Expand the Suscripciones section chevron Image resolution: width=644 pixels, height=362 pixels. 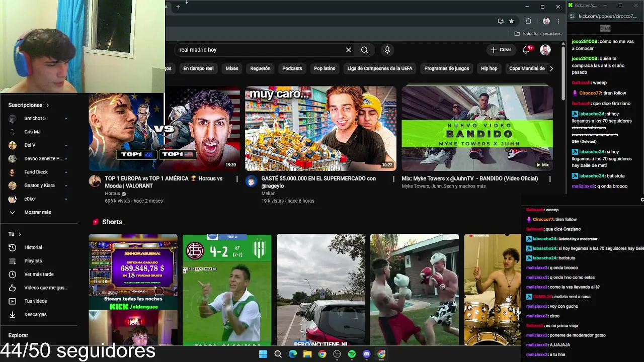click(48, 105)
